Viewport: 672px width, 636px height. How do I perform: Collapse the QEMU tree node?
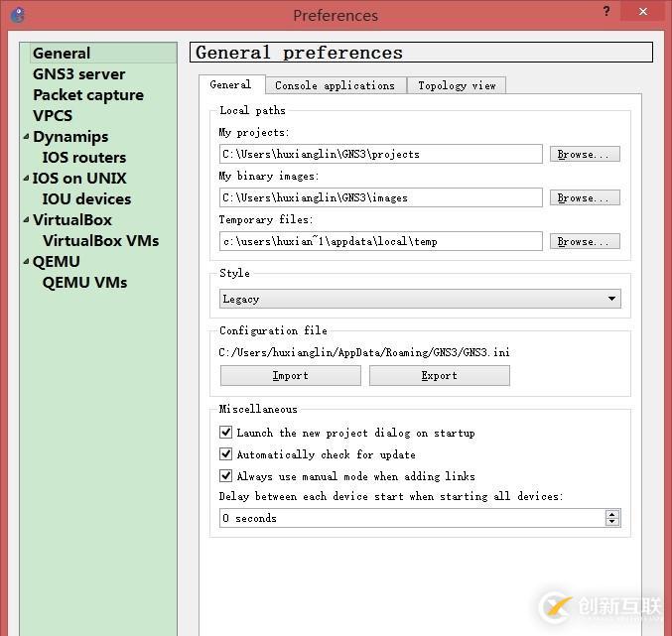26,261
